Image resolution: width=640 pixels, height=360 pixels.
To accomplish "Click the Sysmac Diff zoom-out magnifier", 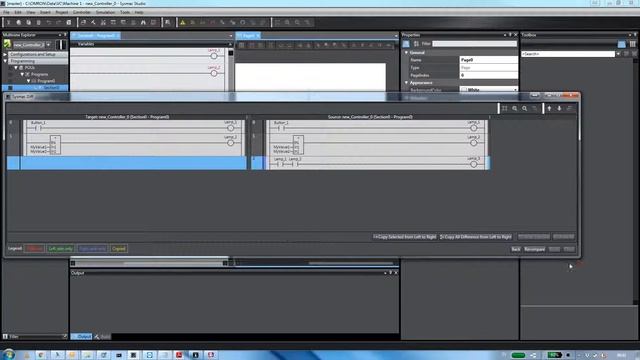I will pos(525,109).
